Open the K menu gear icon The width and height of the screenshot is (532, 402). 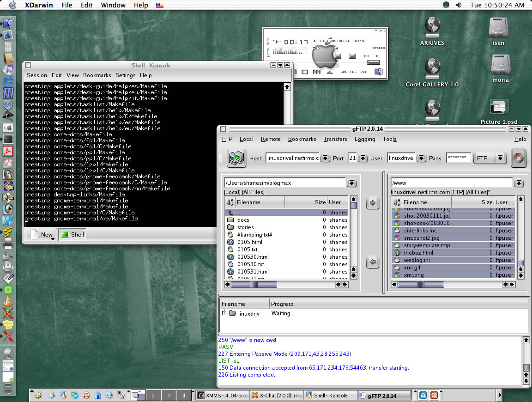(38, 395)
